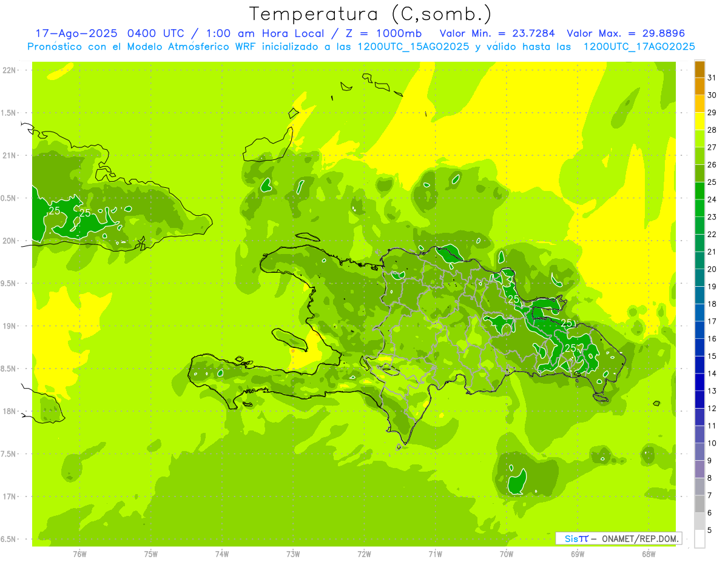Click the "Valor Min. = 23.7284" readout
Image resolution: width=728 pixels, height=562 pixels.
click(x=497, y=33)
